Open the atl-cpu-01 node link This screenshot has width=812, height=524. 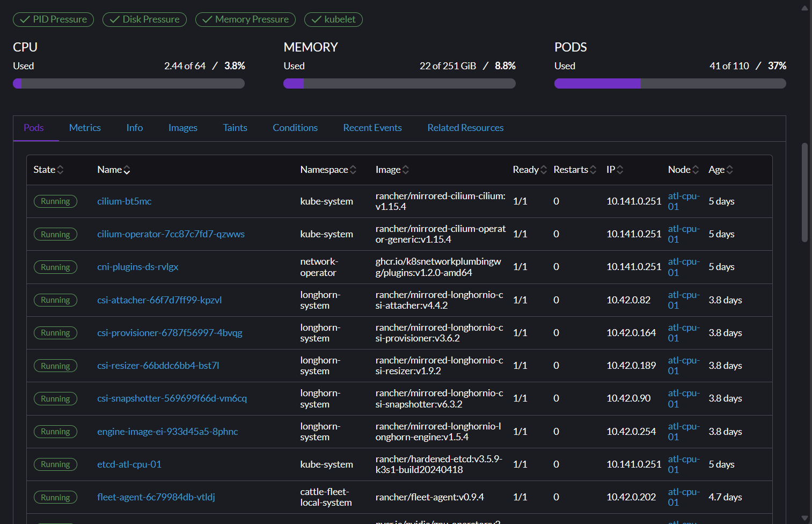click(683, 201)
